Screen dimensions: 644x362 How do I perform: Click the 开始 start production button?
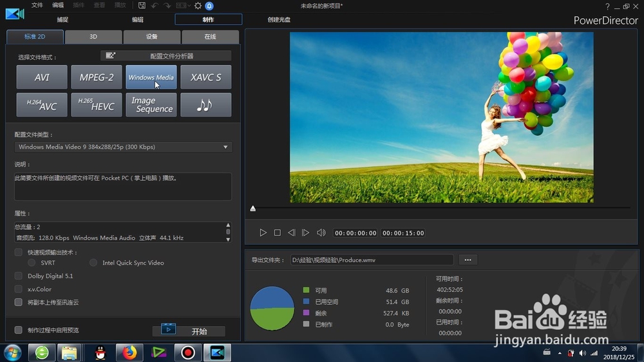(189, 331)
